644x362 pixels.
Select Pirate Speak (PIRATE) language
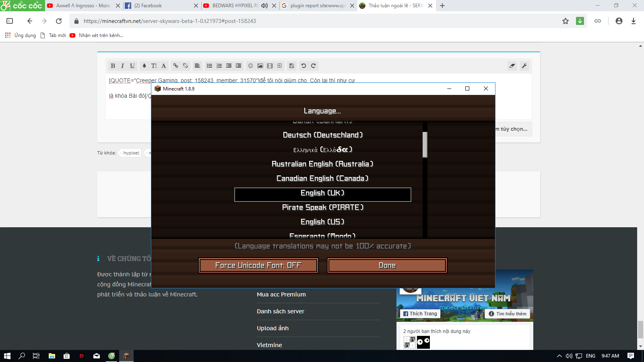pyautogui.click(x=322, y=207)
